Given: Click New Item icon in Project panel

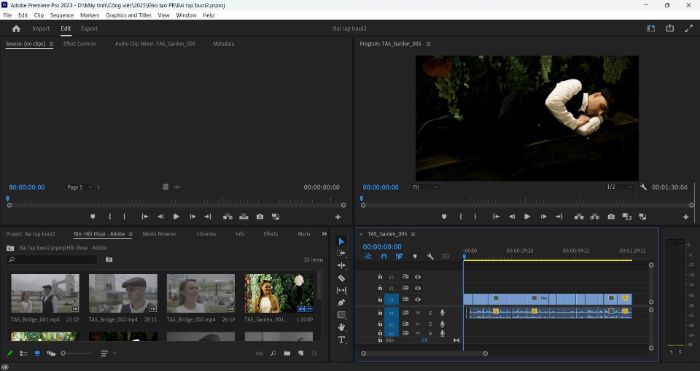Looking at the screenshot, I should (x=300, y=353).
